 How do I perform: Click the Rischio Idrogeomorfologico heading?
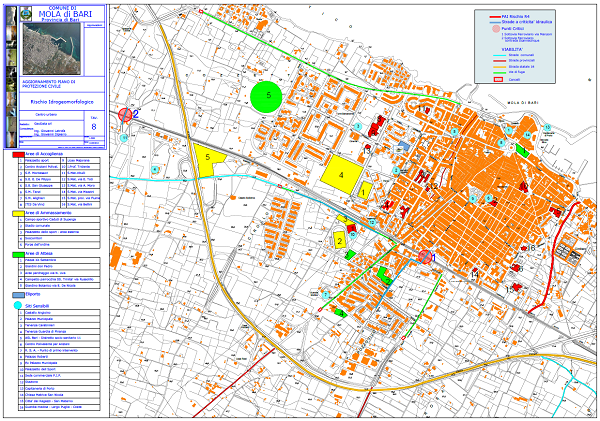(60, 102)
